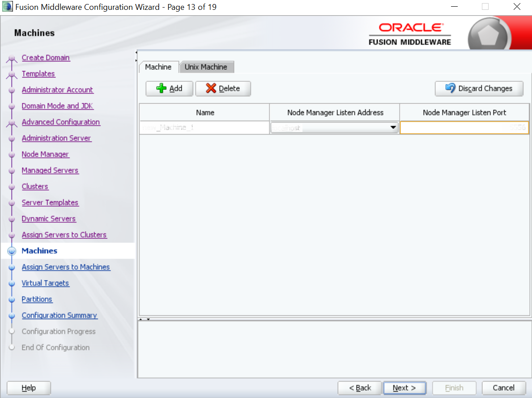The width and height of the screenshot is (532, 398).
Task: Open Configuration Summary step
Action: (x=60, y=315)
